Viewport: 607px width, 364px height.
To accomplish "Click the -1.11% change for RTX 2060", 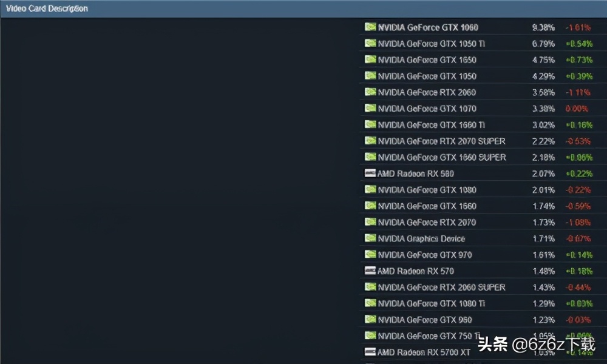I will (578, 92).
